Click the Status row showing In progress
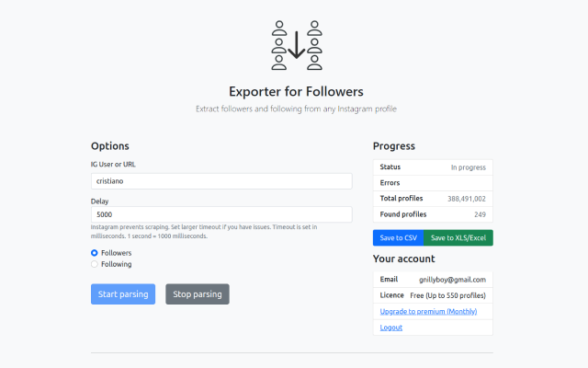 coord(433,167)
